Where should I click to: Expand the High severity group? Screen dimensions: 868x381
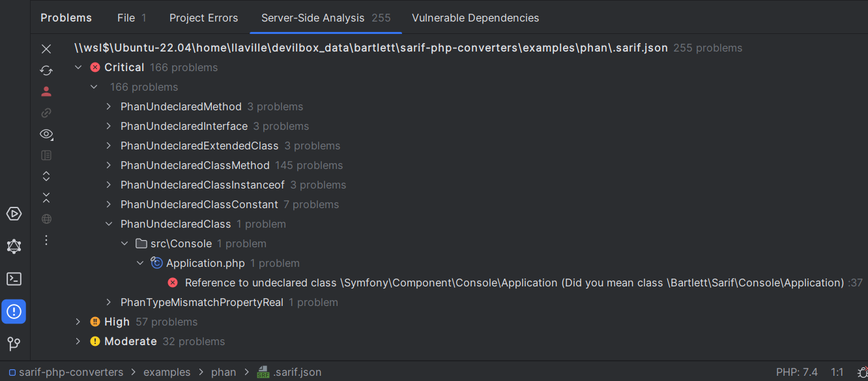78,322
